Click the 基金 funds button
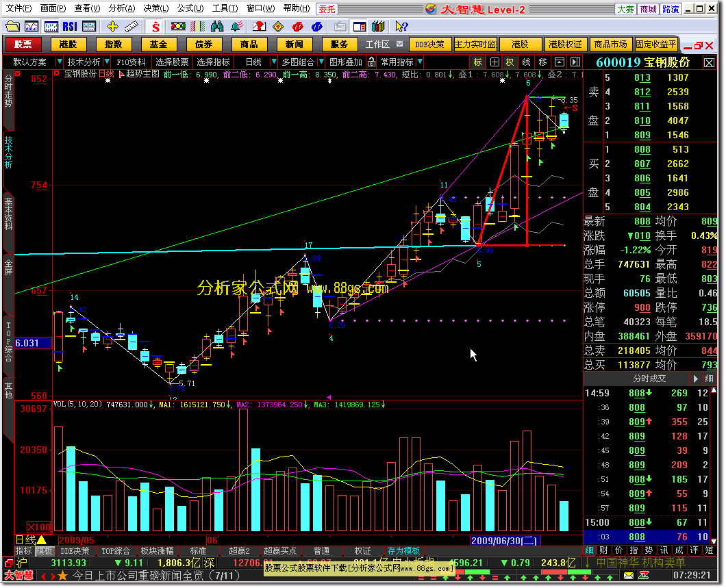Viewport: 726px width, 588px height. 158,44
